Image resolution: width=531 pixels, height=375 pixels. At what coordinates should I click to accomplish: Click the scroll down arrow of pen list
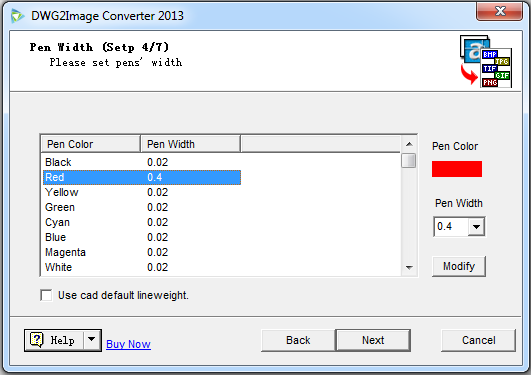pyautogui.click(x=409, y=268)
